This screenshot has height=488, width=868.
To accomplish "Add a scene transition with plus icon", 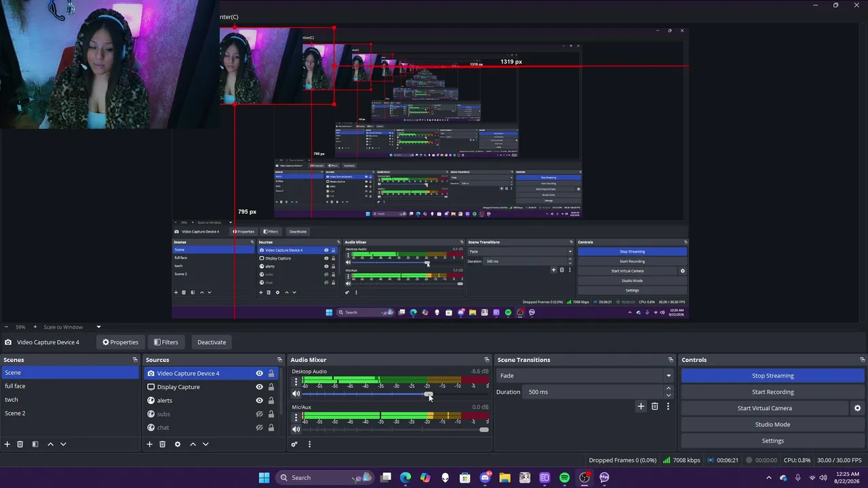I will (x=641, y=406).
